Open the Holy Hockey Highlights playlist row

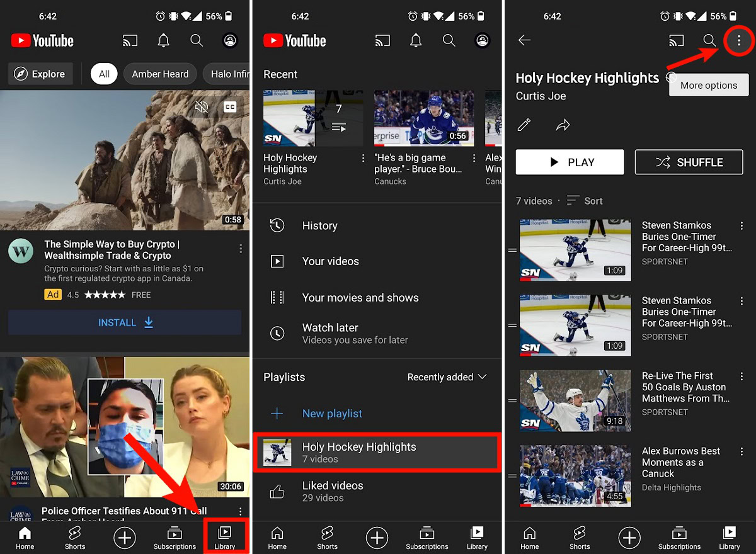point(376,452)
